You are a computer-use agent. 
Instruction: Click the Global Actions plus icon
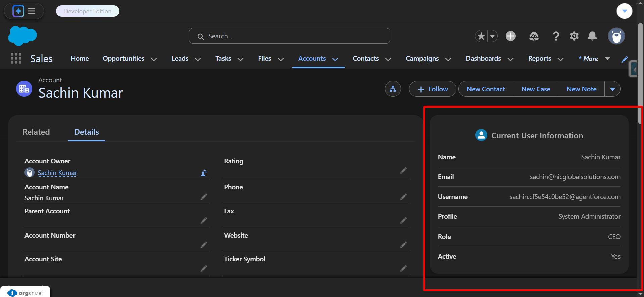(510, 36)
